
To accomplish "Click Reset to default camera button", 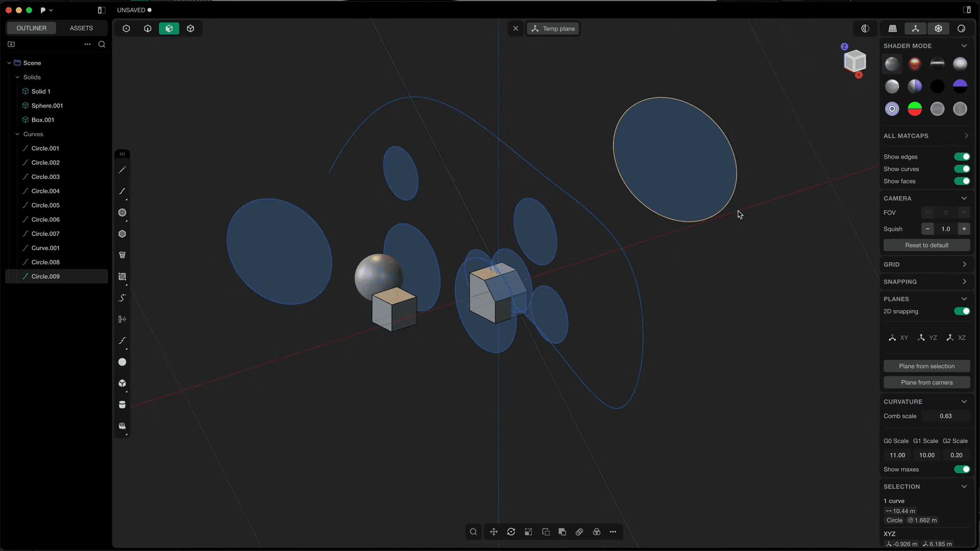I will pos(926,245).
